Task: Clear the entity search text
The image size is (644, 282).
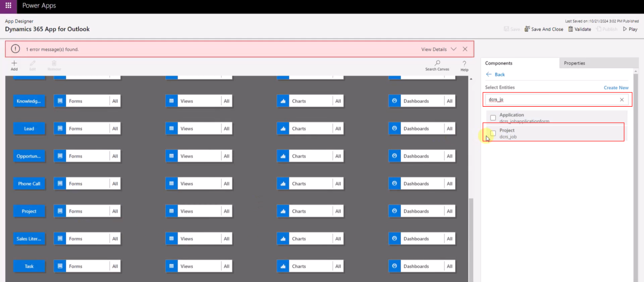Action: coord(622,100)
